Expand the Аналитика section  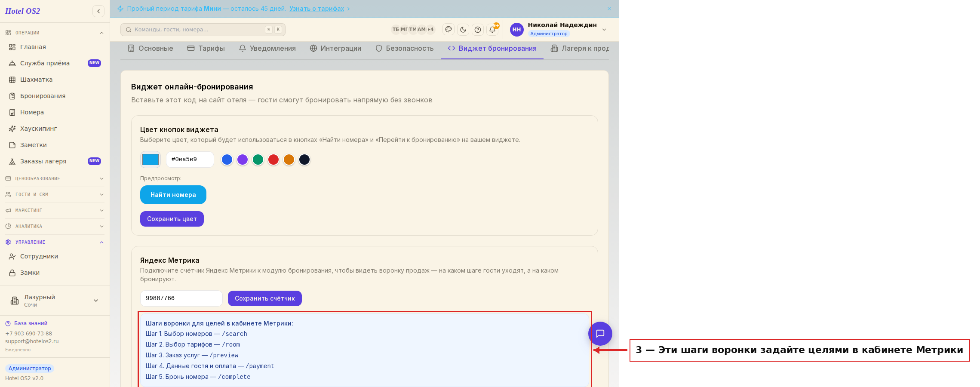[x=55, y=226]
